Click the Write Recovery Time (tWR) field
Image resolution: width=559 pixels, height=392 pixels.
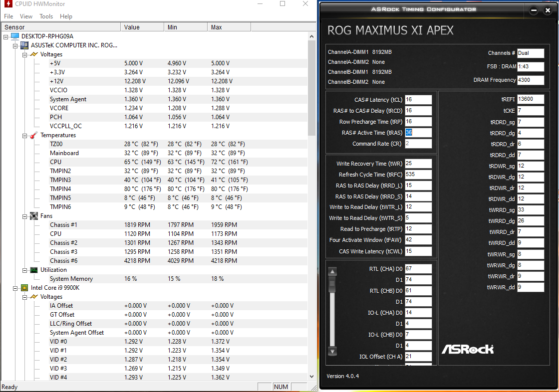pos(418,164)
